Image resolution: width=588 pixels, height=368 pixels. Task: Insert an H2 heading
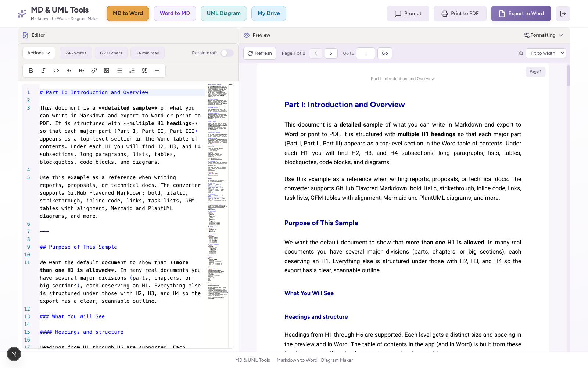tap(82, 71)
